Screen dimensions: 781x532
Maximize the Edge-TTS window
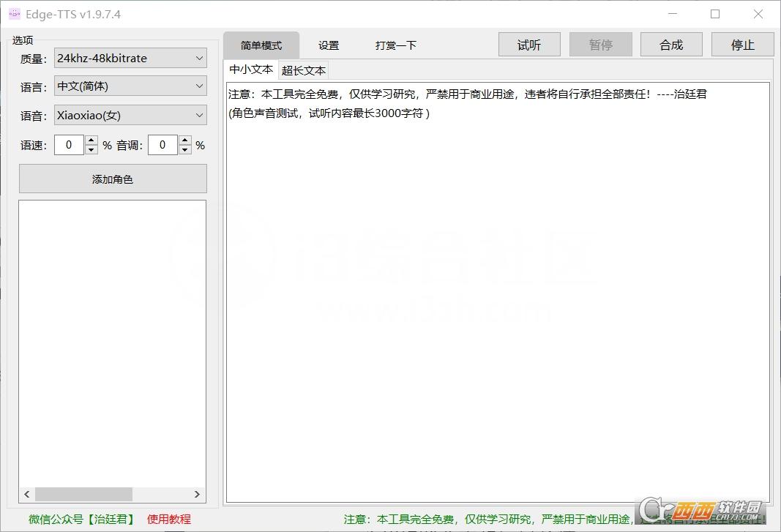click(x=715, y=14)
